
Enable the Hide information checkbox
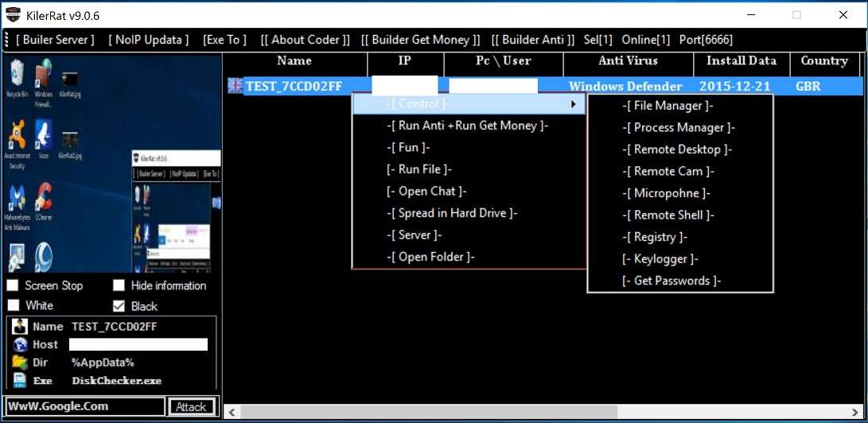119,285
